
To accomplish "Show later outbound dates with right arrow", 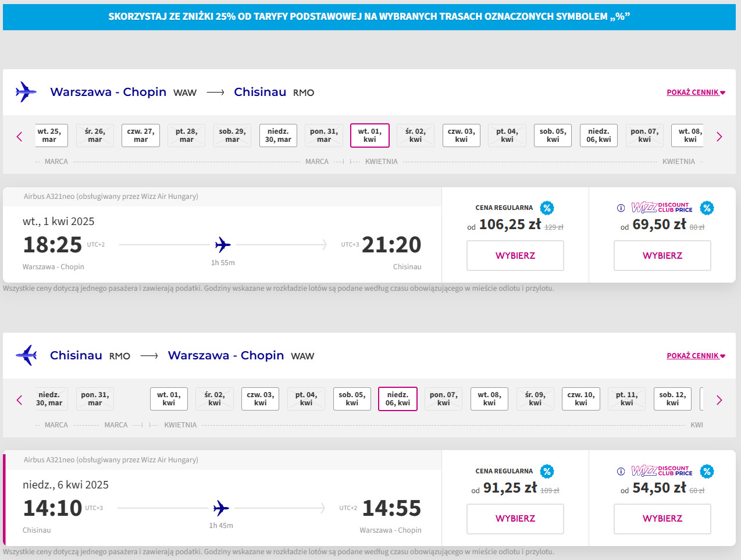I will (x=719, y=137).
